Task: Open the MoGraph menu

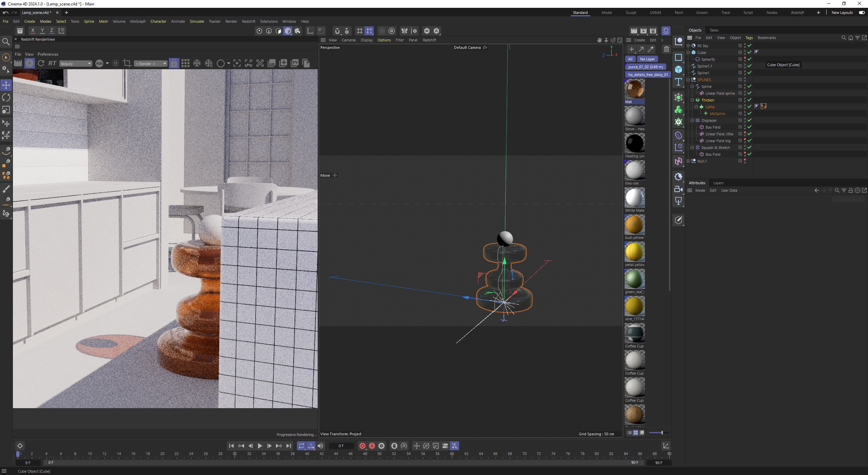Action: 138,21
